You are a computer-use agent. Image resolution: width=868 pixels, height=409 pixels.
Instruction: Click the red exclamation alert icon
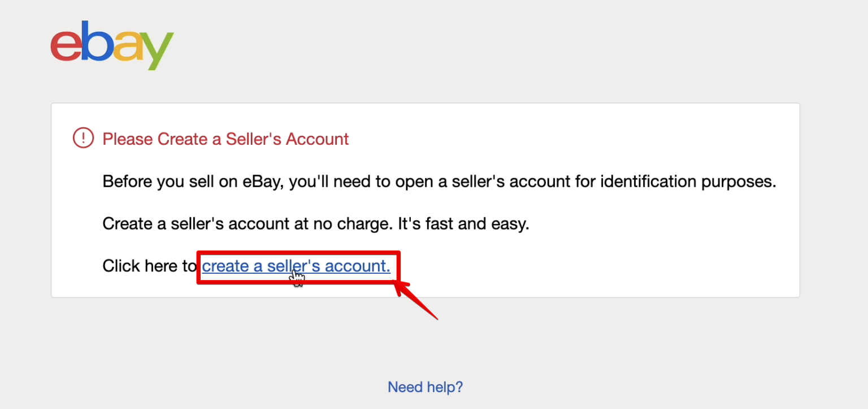tap(83, 138)
